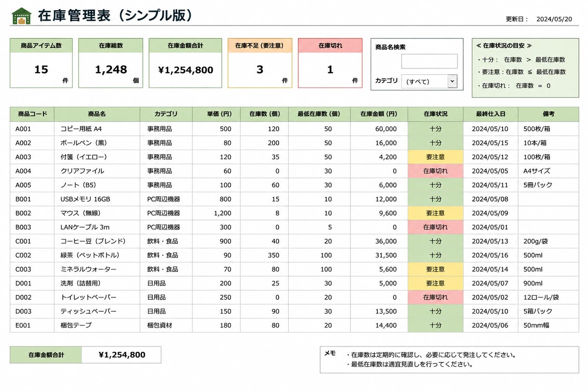Click the 最低在庫数（個） column header
This screenshot has height=392, width=588.
coord(320,114)
